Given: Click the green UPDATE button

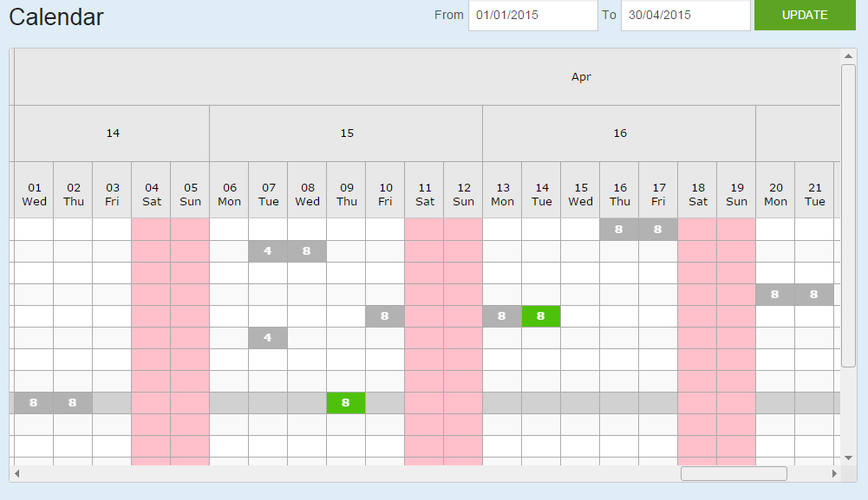Looking at the screenshot, I should click(x=804, y=16).
